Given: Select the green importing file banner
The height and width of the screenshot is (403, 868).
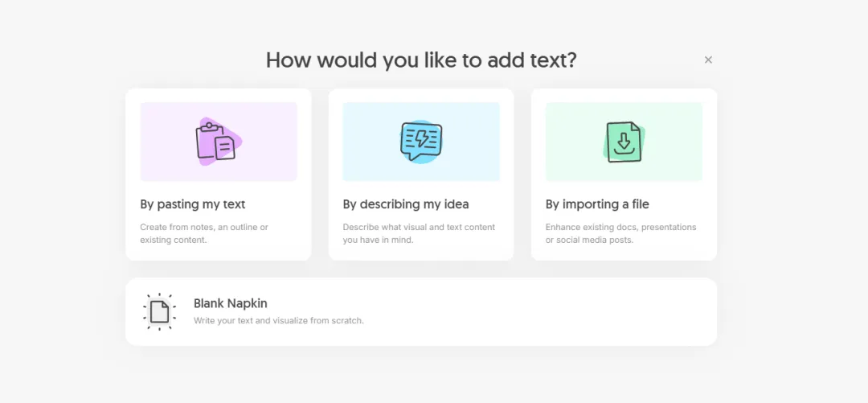Looking at the screenshot, I should point(624,142).
